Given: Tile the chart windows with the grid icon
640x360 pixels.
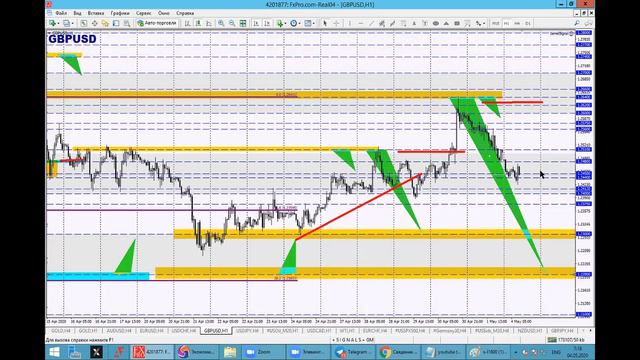Looking at the screenshot, I should [x=243, y=23].
